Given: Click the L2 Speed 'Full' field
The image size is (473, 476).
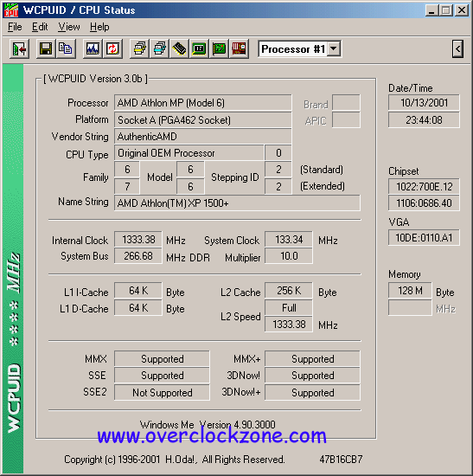Looking at the screenshot, I should point(289,308).
